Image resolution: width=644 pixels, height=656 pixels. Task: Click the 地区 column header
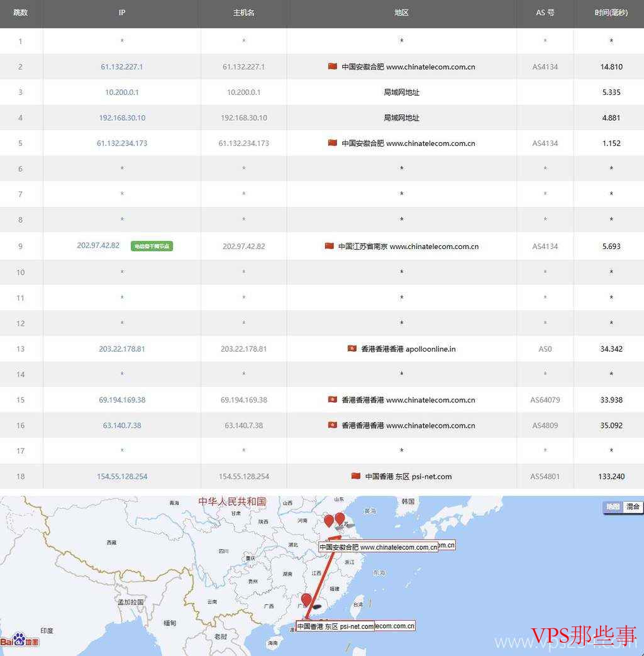click(x=401, y=13)
